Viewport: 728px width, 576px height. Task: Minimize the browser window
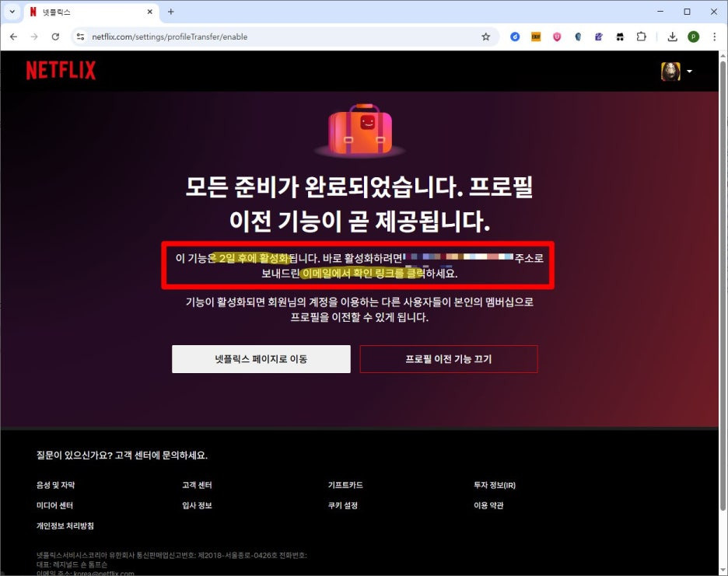click(660, 12)
